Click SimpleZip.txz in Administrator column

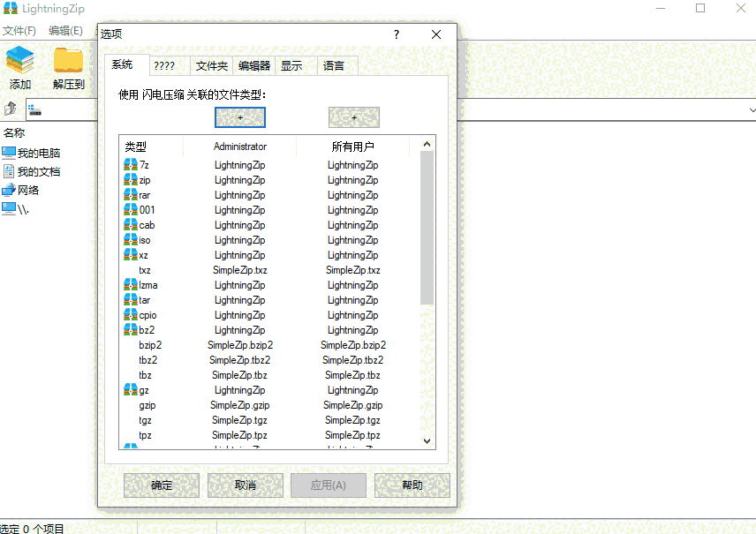coord(240,270)
